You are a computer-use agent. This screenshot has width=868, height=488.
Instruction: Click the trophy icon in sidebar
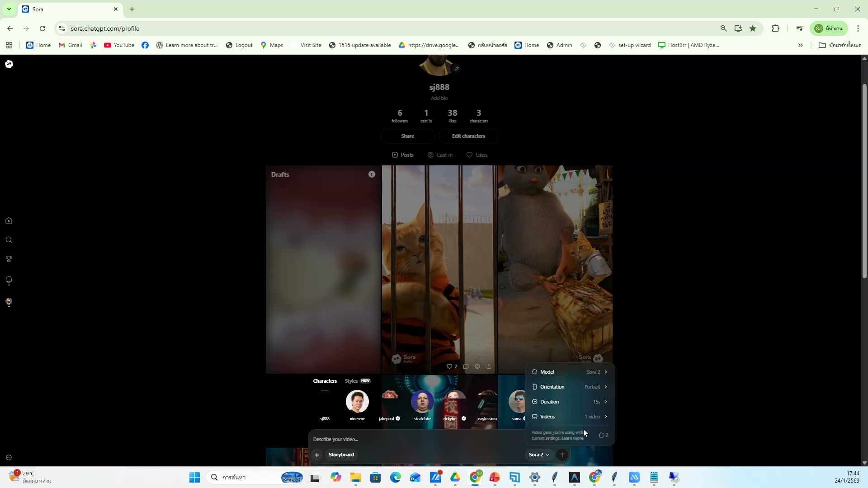coord(9,259)
